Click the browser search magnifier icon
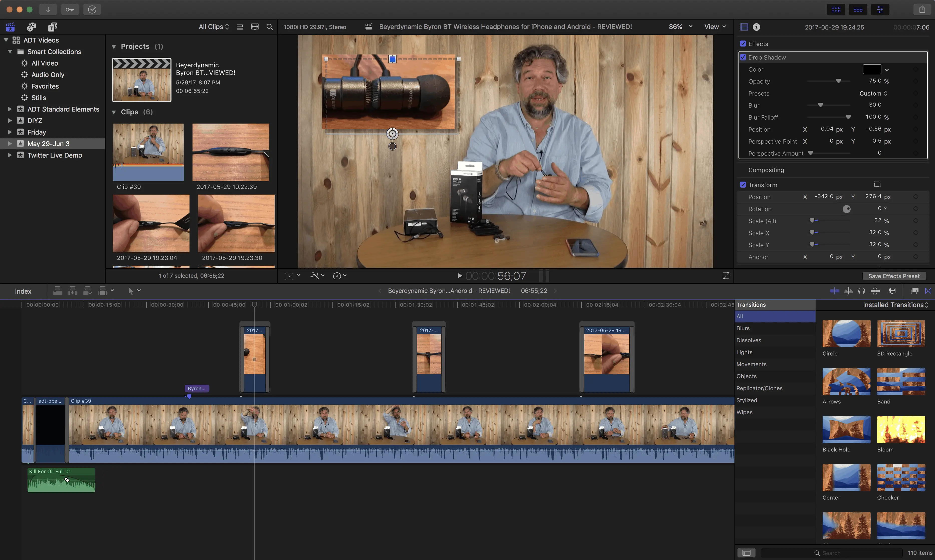The height and width of the screenshot is (560, 935). point(270,27)
